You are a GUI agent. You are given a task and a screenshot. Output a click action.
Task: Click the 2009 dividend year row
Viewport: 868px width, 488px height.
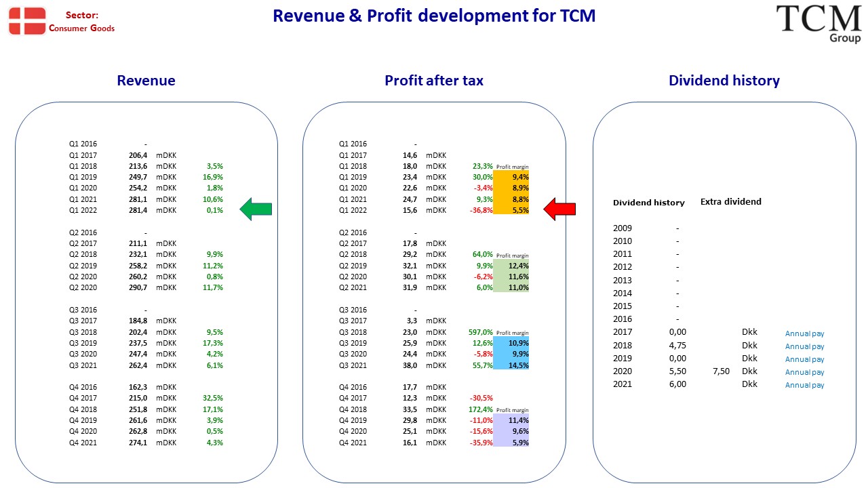click(x=646, y=228)
